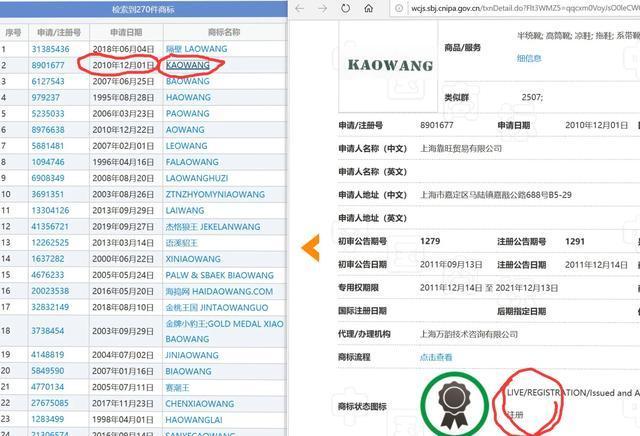The image size is (640, 436).
Task: Click the green registered status badge icon
Action: [454, 405]
